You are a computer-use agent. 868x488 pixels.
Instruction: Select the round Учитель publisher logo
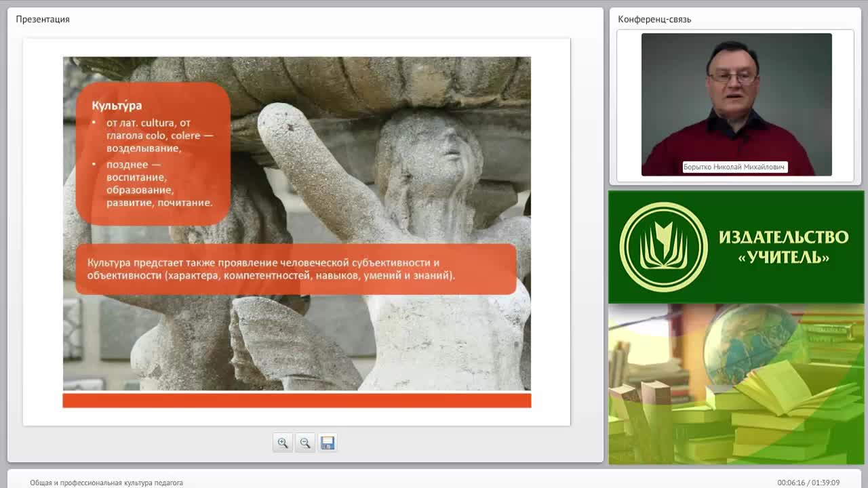663,247
